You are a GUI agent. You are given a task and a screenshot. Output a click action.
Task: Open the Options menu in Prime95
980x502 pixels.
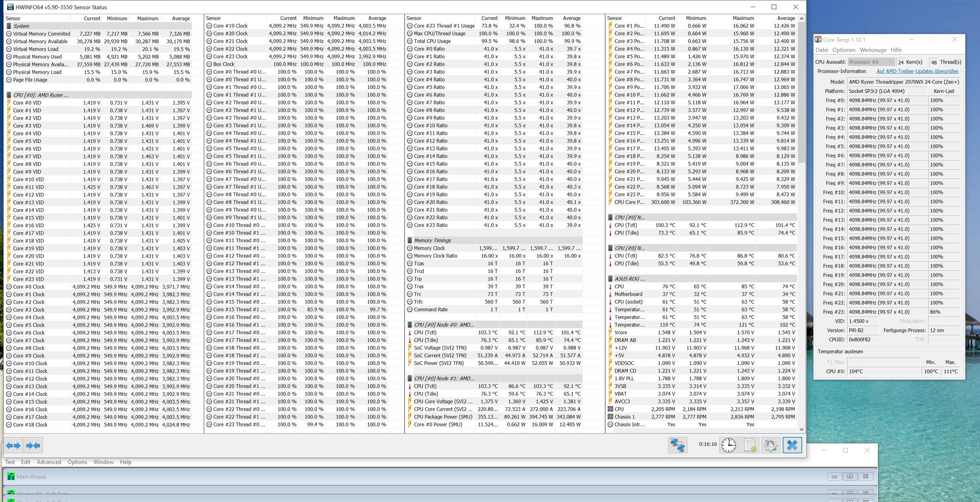tap(77, 462)
